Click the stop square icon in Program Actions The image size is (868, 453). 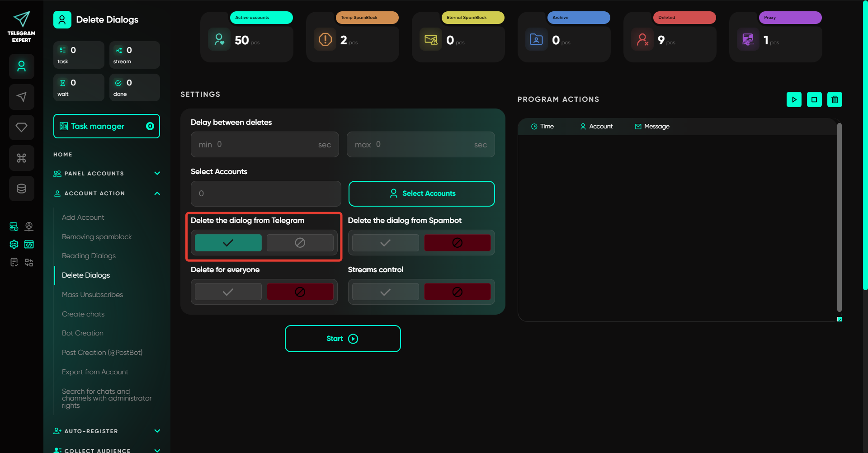pos(814,99)
